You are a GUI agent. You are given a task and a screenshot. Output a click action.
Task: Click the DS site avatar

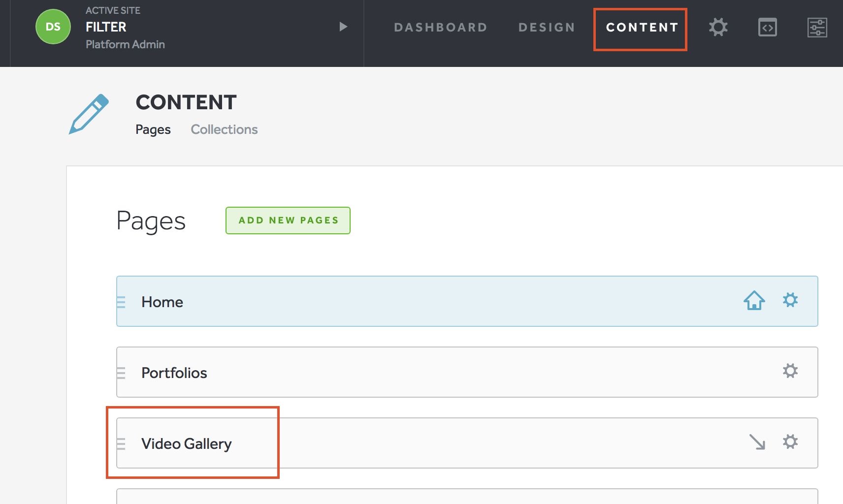click(53, 27)
